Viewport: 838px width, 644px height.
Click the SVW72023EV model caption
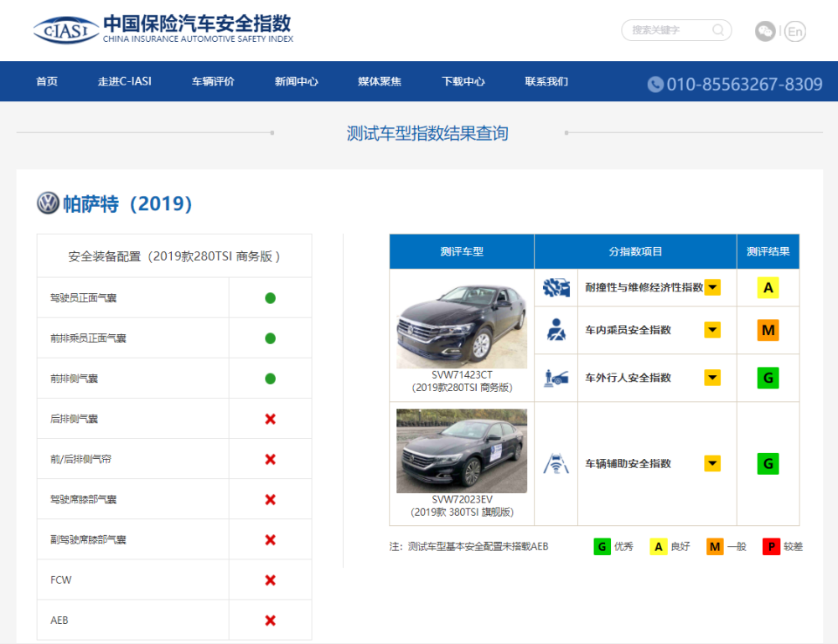point(462,506)
